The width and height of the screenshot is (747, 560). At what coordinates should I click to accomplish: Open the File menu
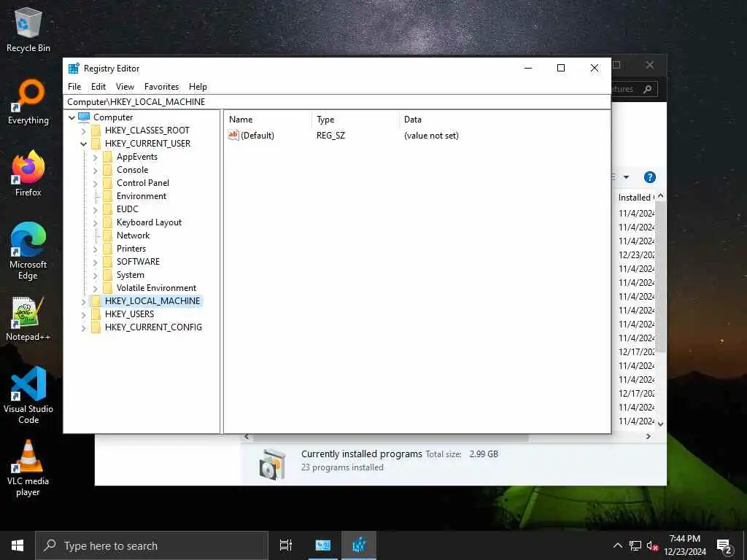point(74,87)
